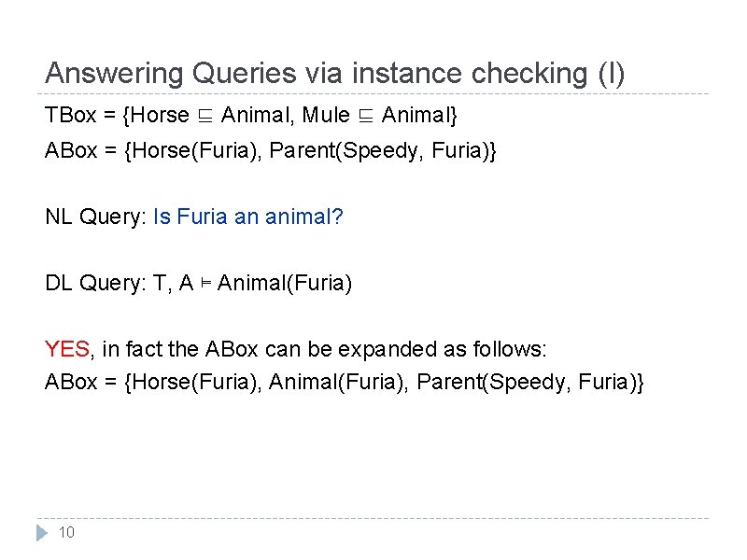Select the first ABox line with two assertions
Screen dimensions: 747x560
[272, 151]
